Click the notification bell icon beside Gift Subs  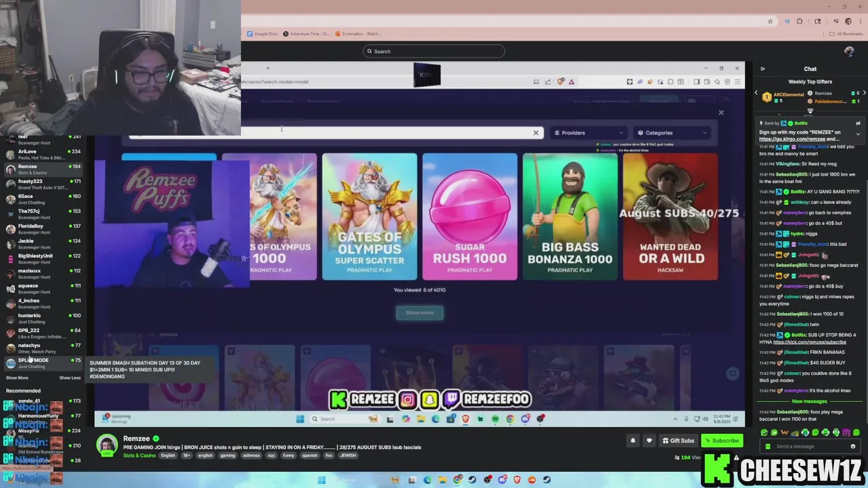pos(633,441)
